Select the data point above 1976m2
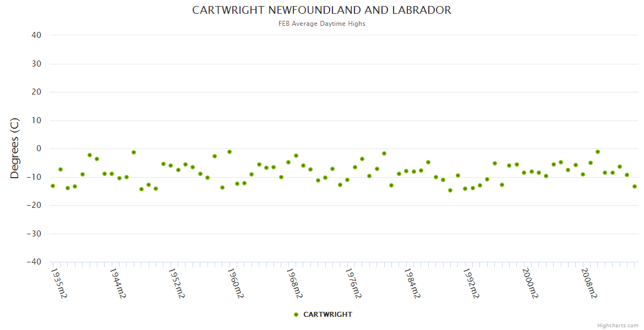The width and height of the screenshot is (644, 330). [347, 180]
